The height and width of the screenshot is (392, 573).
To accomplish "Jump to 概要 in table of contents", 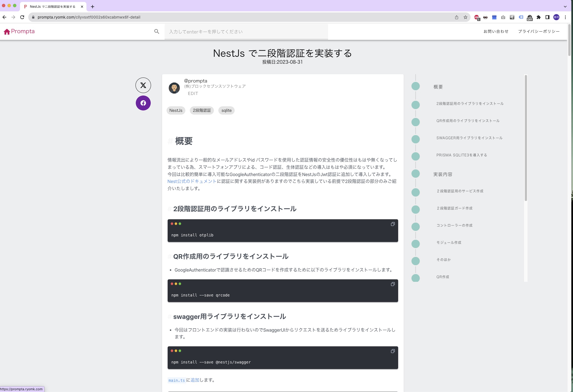I will tap(438, 87).
